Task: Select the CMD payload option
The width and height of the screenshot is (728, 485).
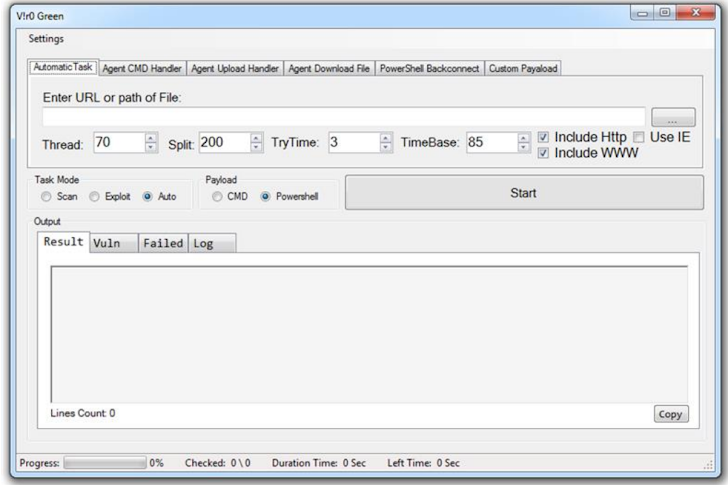Action: coord(217,197)
